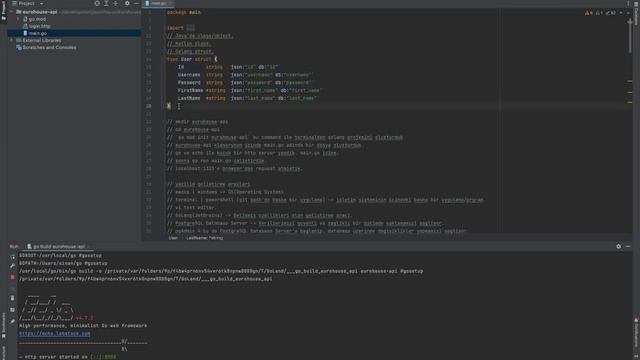
Task: Hide the Run tool window
Action: pyautogui.click(x=628, y=247)
